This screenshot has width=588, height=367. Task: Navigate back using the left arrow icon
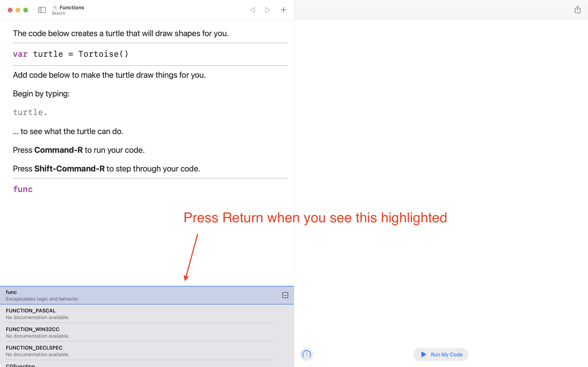(x=252, y=10)
